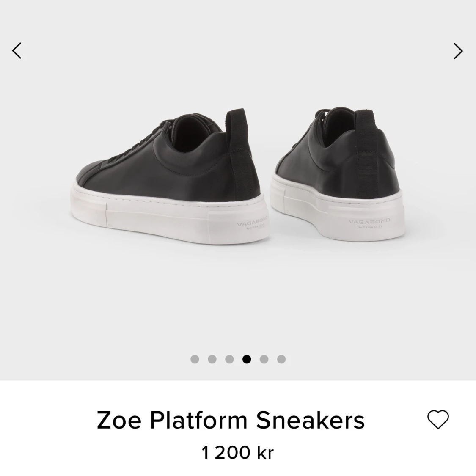
Task: Jump to the first carousel dot
Action: point(195,359)
